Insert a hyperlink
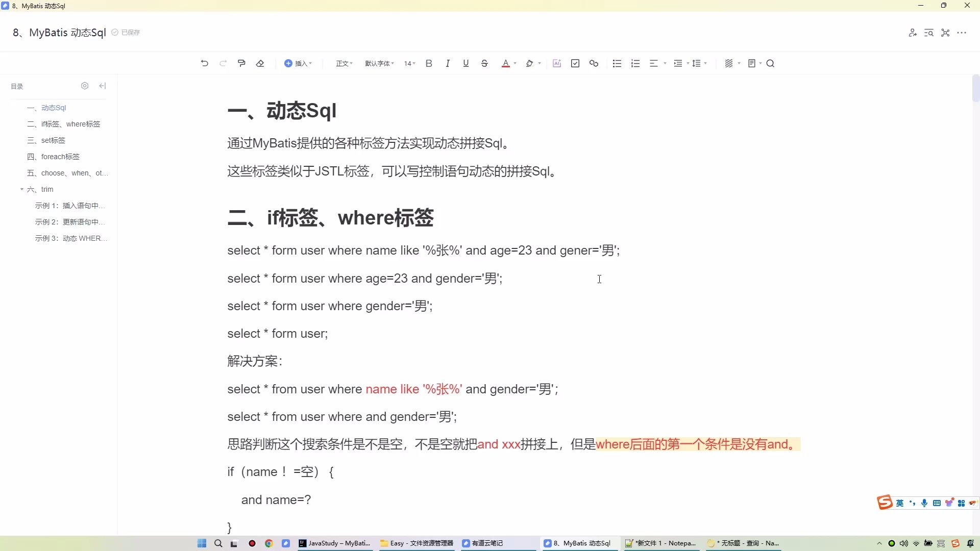 point(594,63)
